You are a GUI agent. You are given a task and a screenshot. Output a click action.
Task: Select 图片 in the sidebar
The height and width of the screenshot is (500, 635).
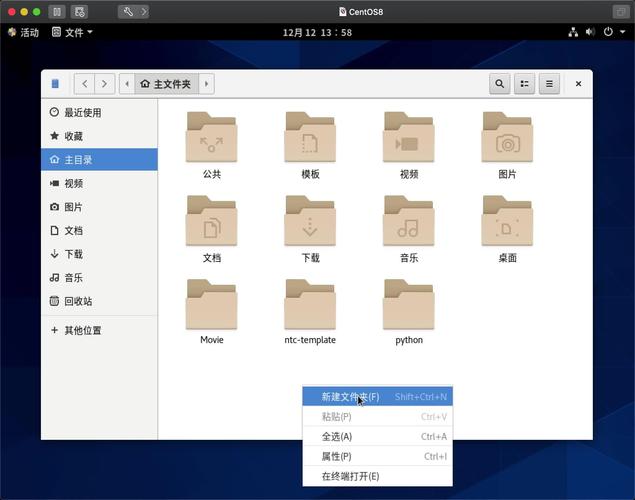99,207
